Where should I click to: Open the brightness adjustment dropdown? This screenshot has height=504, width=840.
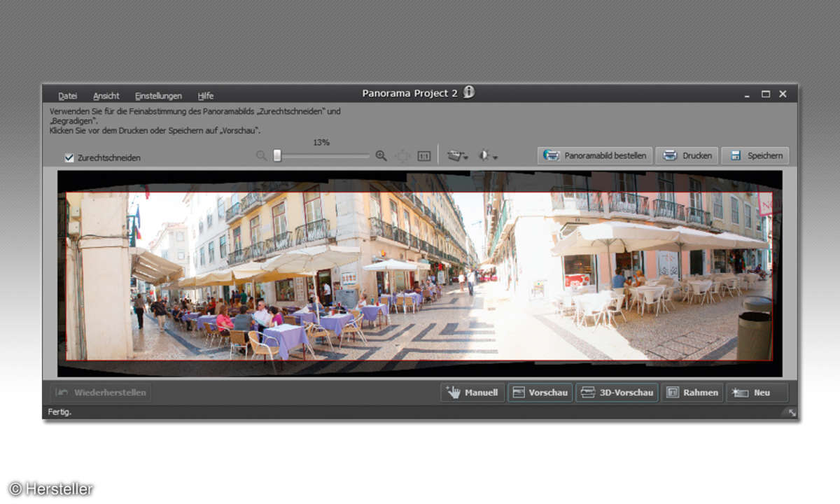point(488,155)
